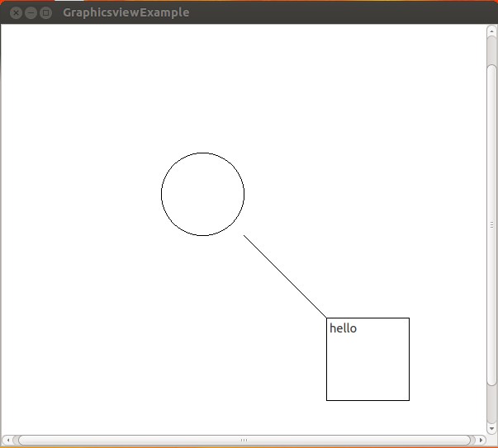Click the GraphicsviewExample window title
Viewport: 498px width, 448px height.
pyautogui.click(x=126, y=12)
